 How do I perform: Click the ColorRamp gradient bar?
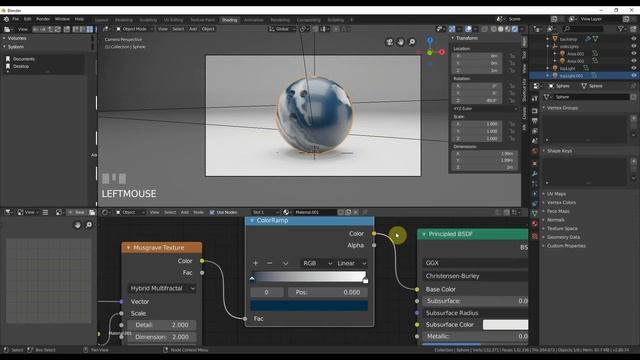(309, 277)
